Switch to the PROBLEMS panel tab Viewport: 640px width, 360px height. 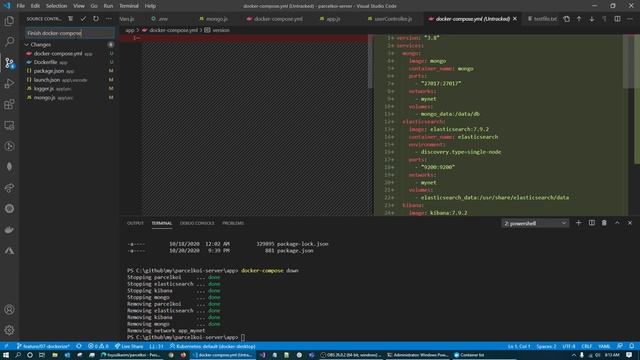coord(233,223)
